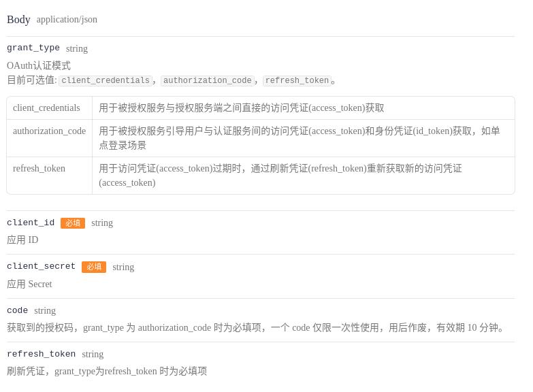The image size is (533, 392).
Task: Click the client_credentials inline code value
Action: pos(106,81)
